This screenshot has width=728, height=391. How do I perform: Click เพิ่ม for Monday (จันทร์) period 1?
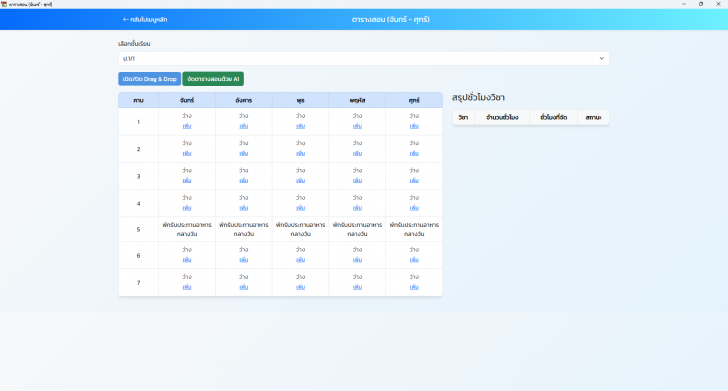(187, 126)
